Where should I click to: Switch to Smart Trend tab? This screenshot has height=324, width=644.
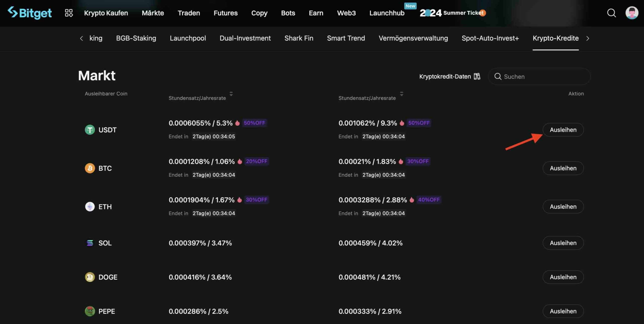(346, 38)
